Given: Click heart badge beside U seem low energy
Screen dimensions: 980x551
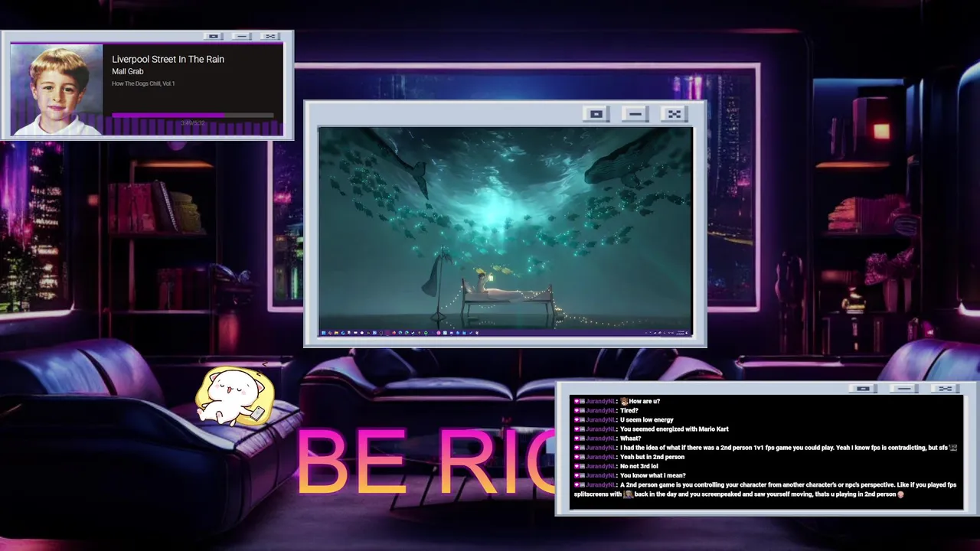Looking at the screenshot, I should [x=576, y=419].
